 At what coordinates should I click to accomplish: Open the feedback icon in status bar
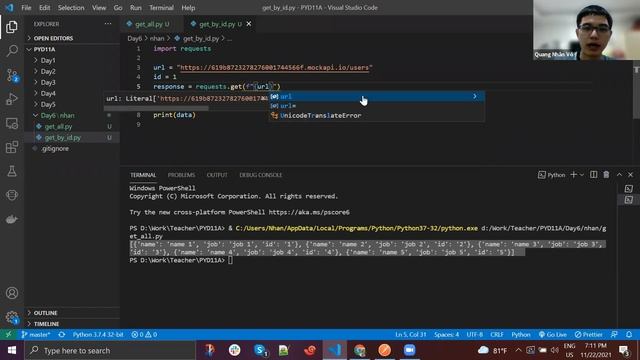click(614, 334)
